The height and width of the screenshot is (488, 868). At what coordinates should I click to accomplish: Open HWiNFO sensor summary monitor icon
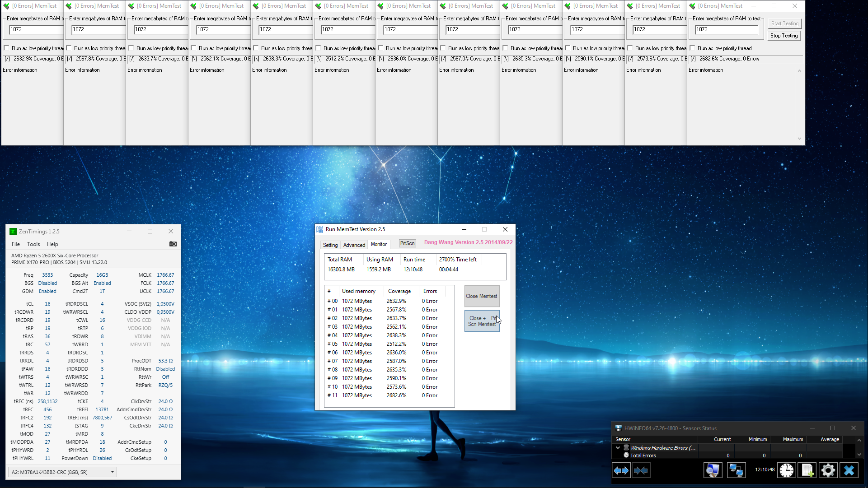tap(713, 470)
